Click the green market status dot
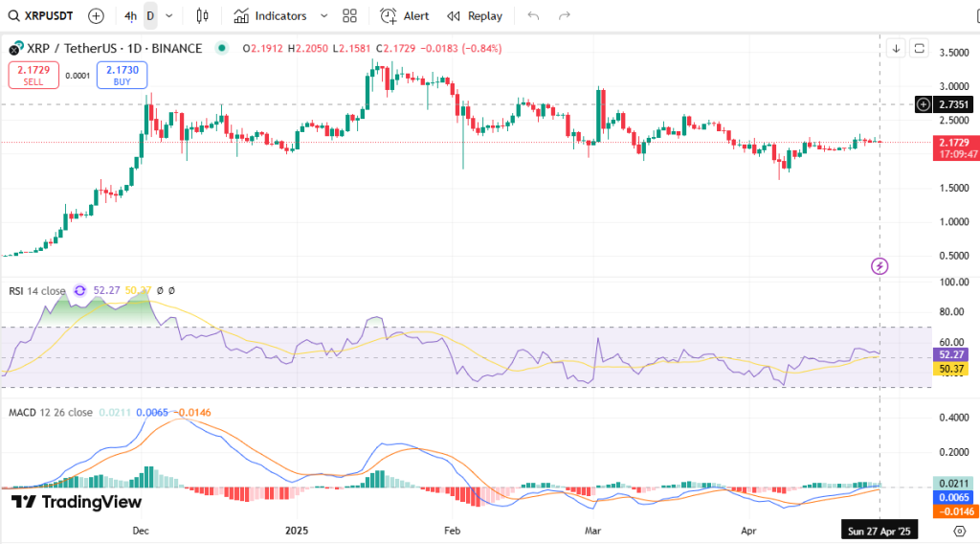 (221, 48)
